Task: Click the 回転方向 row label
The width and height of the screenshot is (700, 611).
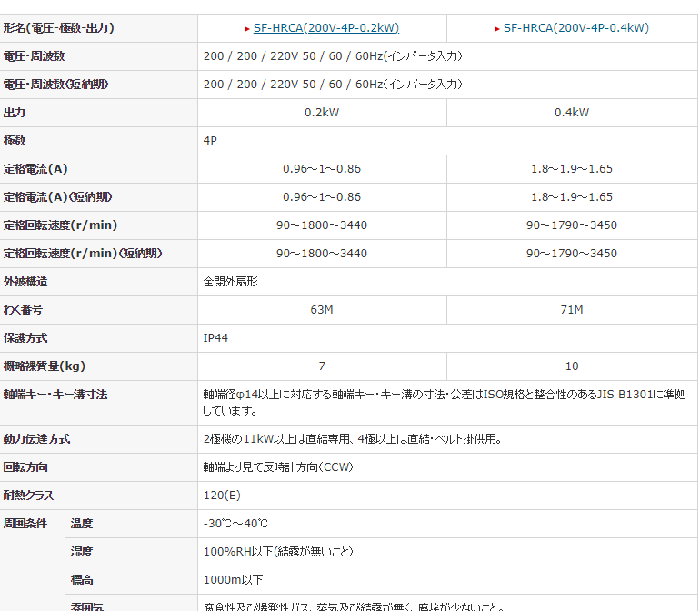Action: click(x=25, y=467)
